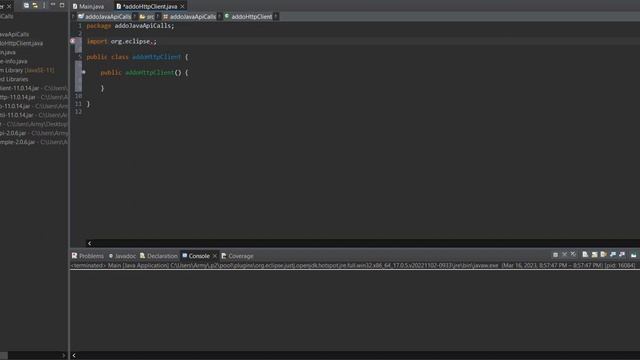Maximize the Package Explorer panel

point(62,5)
